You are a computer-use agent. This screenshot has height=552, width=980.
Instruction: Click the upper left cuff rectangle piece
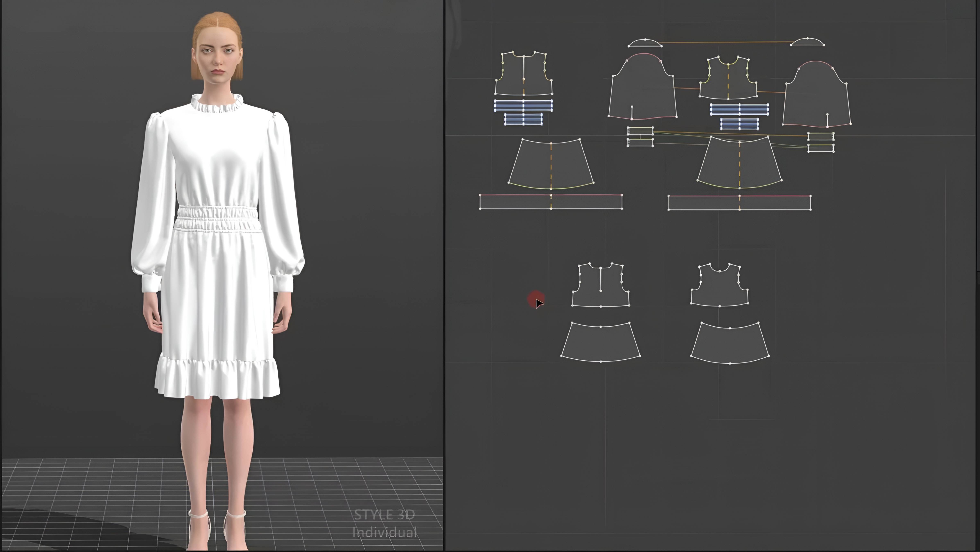(640, 131)
